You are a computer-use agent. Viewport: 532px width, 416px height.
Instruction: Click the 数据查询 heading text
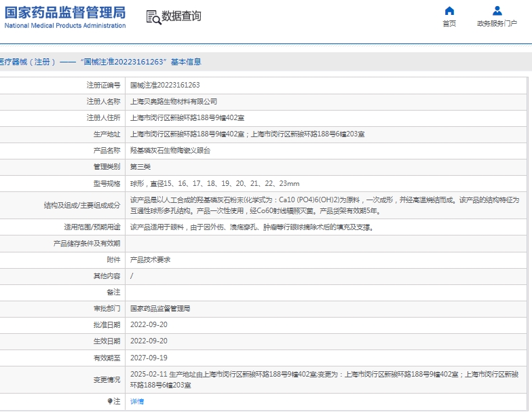click(181, 16)
